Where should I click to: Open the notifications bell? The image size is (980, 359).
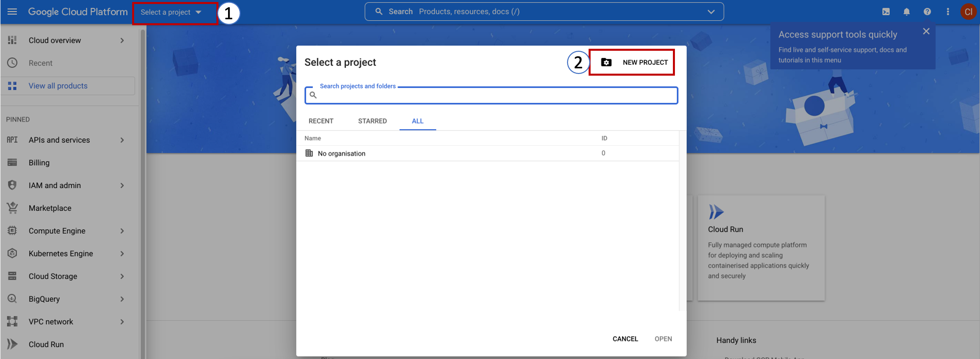(x=907, y=12)
